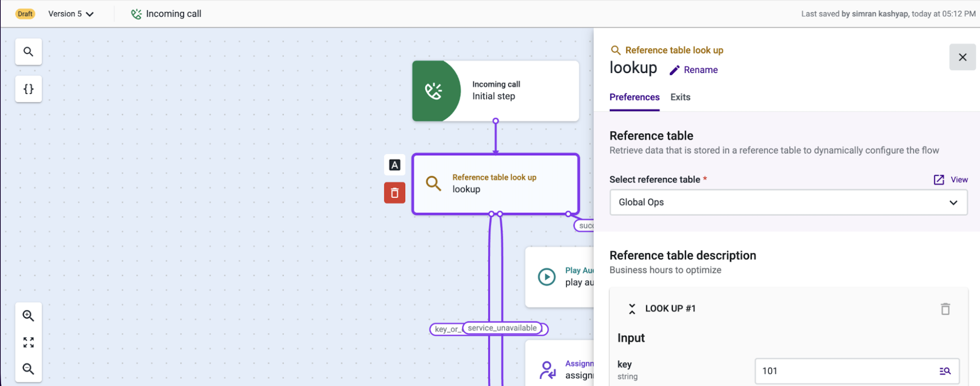Select the service_unavailable exit label
The image size is (980, 386).
(x=502, y=328)
